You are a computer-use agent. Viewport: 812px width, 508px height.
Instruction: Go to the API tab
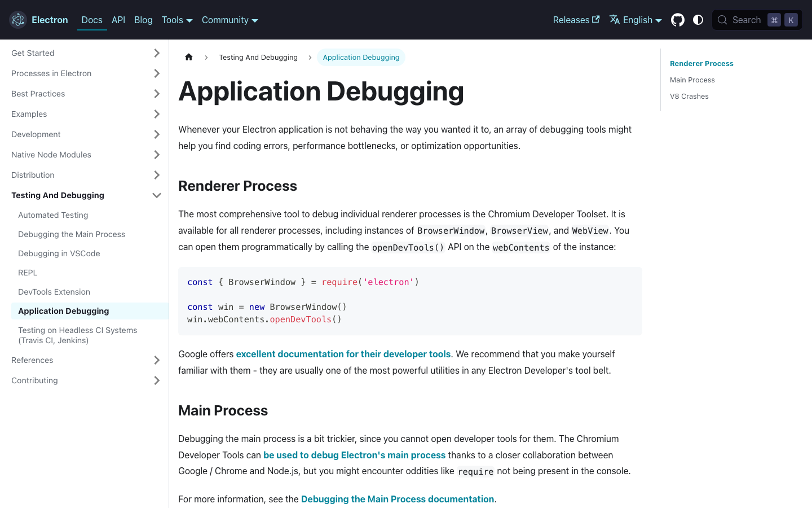click(x=118, y=20)
